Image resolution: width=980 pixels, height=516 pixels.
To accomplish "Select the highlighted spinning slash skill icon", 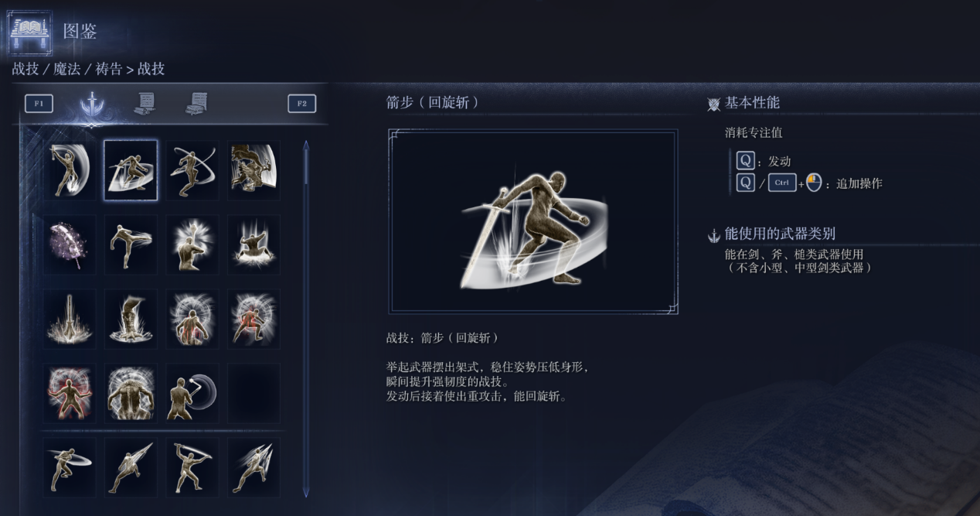I will point(131,170).
